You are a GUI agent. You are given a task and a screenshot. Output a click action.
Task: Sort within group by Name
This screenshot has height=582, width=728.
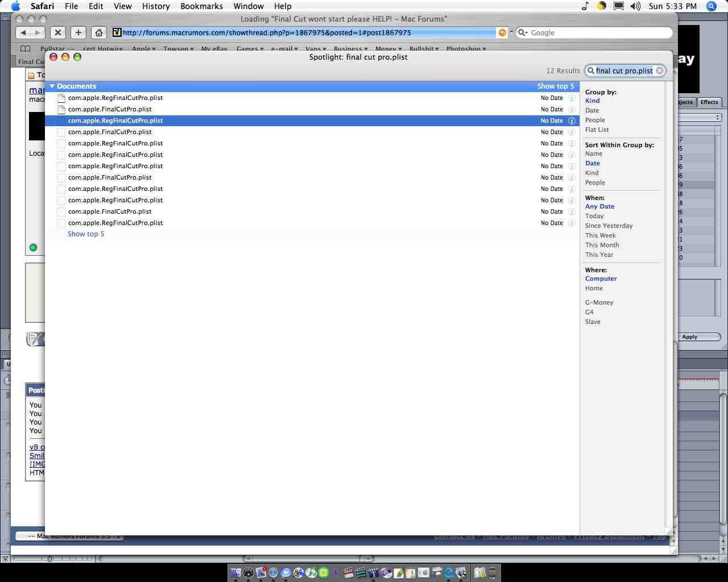[593, 153]
